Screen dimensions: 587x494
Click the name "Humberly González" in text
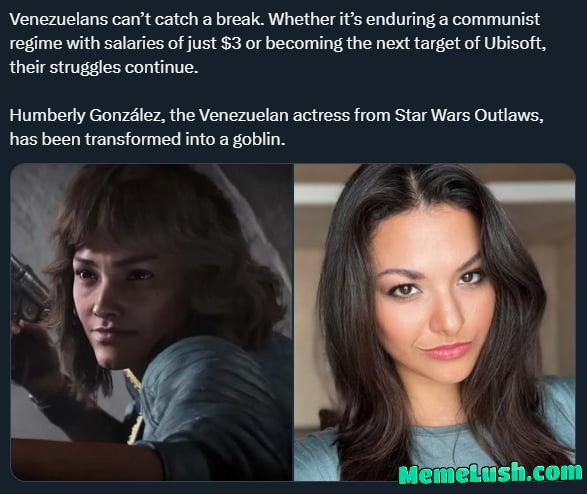[x=85, y=115]
